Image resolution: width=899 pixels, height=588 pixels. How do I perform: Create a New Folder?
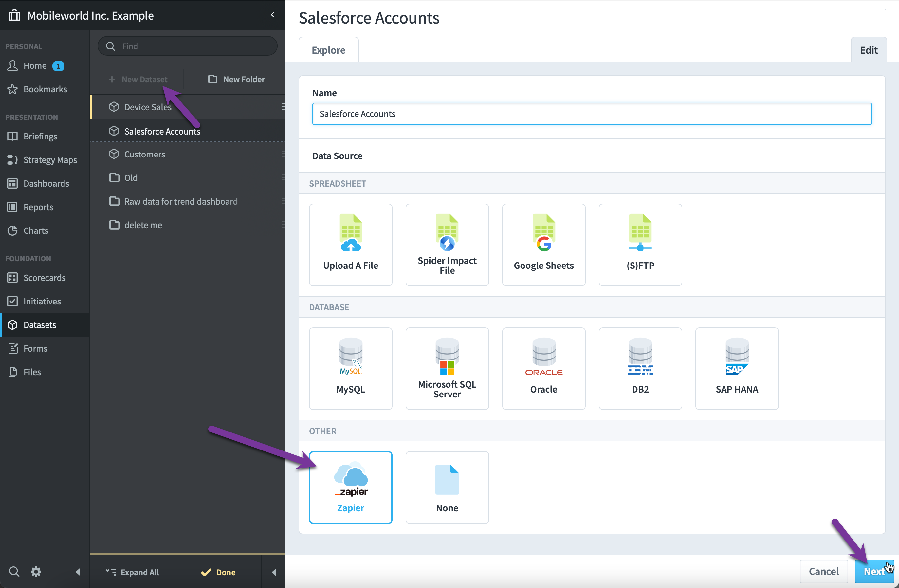(x=237, y=79)
